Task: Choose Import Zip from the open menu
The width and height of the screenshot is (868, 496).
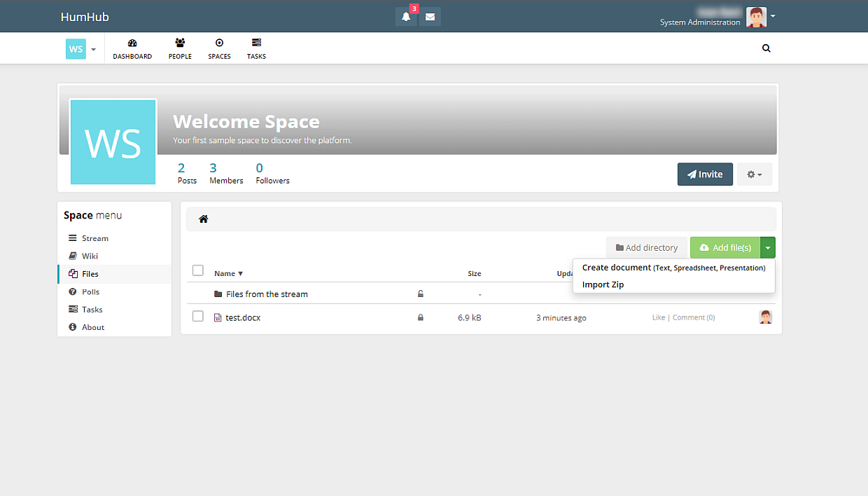Action: (602, 284)
